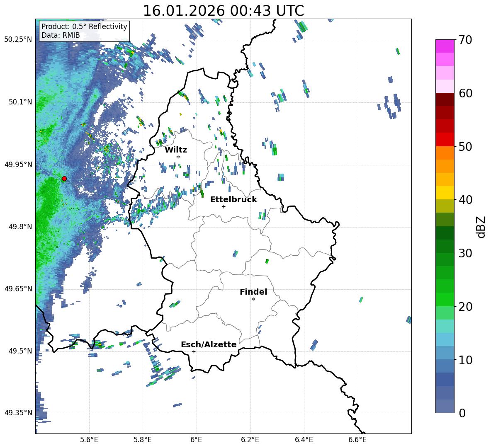Click the 6.6°E longitude label
The image size is (491, 448).
357,440
